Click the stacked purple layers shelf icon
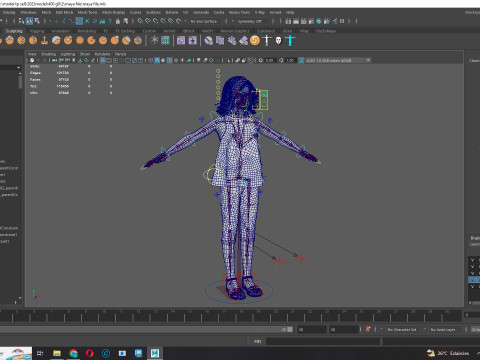480x360 pixels. [232, 41]
